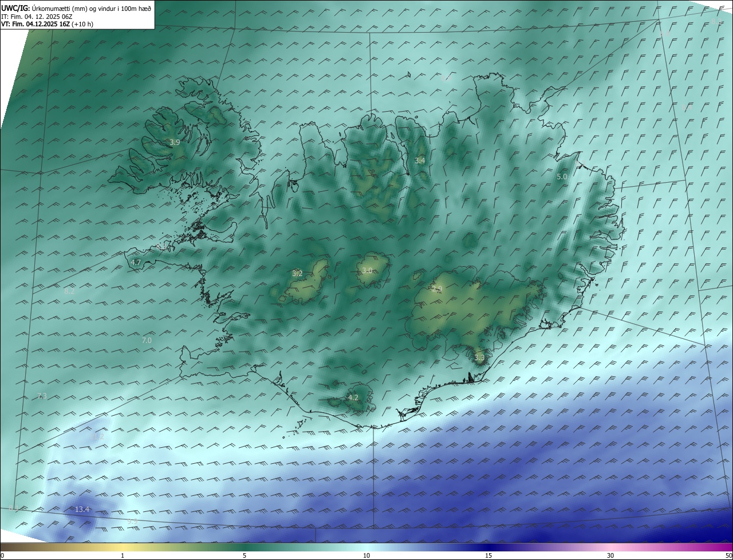This screenshot has width=733, height=560.
Task: Pick the 10 label on the color scale
Action: (366, 555)
